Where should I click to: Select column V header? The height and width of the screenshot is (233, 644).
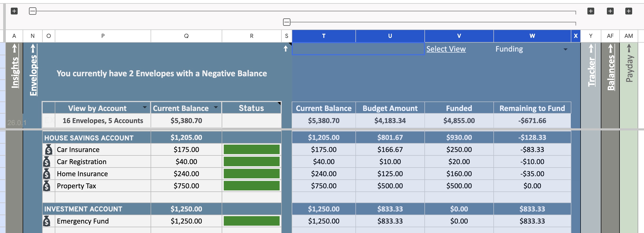coord(459,36)
